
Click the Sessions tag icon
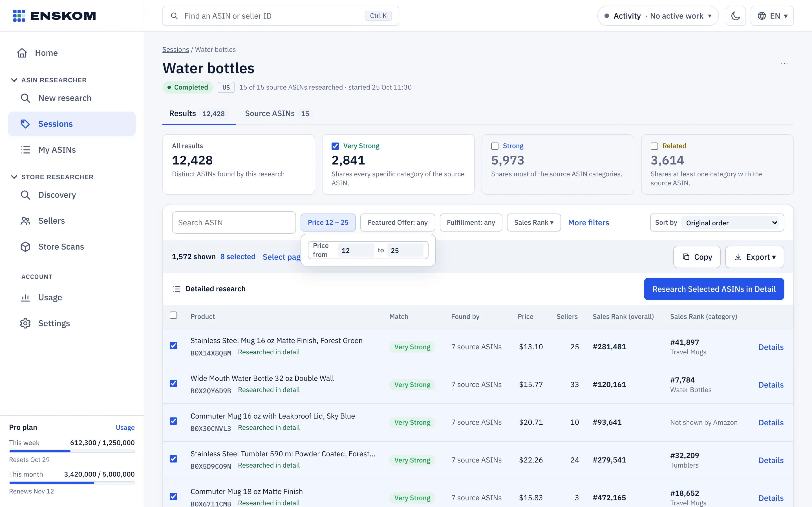pyautogui.click(x=25, y=124)
